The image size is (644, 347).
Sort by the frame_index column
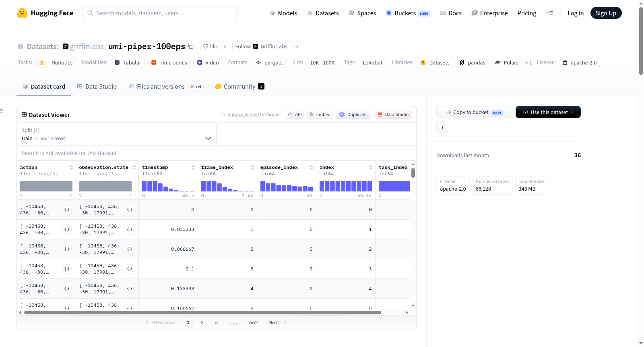[252, 167]
